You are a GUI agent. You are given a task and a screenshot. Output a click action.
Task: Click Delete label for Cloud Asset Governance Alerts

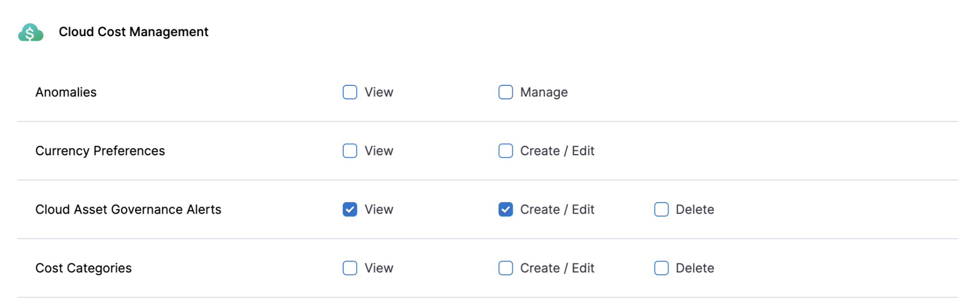[x=694, y=209]
